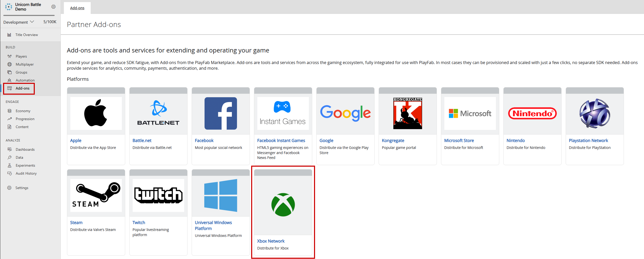Click the Kongregate logo thumbnail
Viewport: 644px width, 259px height.
408,113
